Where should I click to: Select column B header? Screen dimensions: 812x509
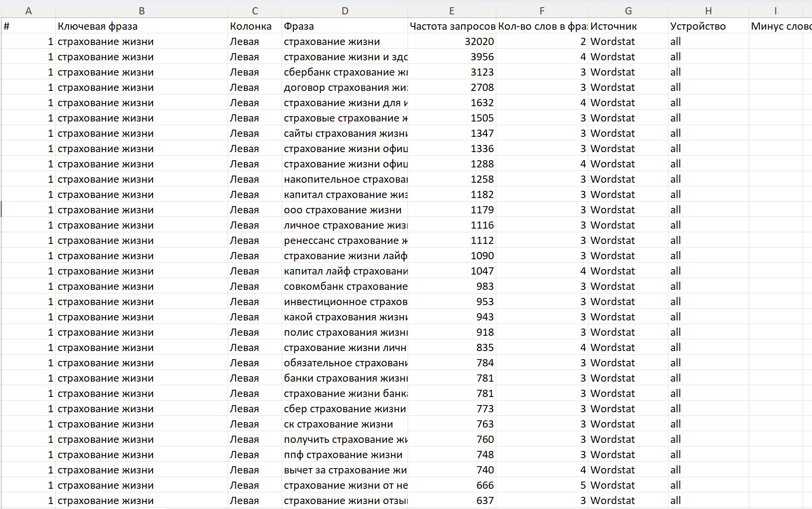tap(142, 11)
